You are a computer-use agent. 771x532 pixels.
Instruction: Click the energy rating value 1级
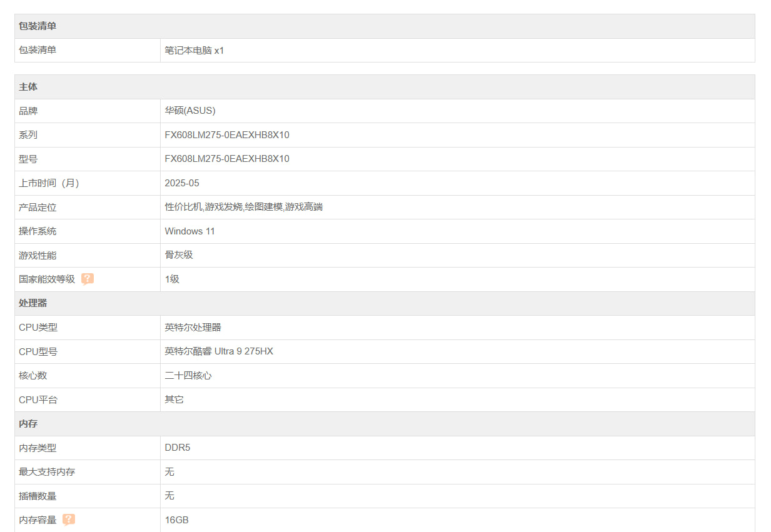pos(172,279)
